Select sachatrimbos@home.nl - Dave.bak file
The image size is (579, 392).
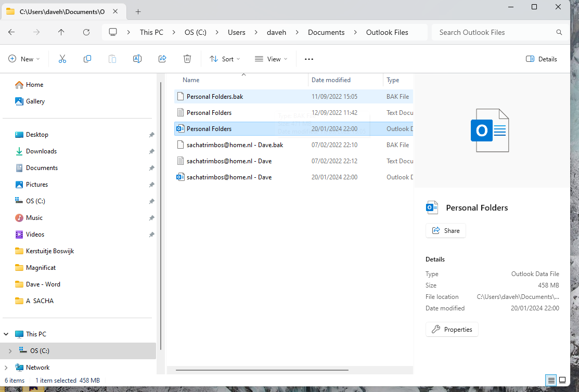pyautogui.click(x=293, y=145)
